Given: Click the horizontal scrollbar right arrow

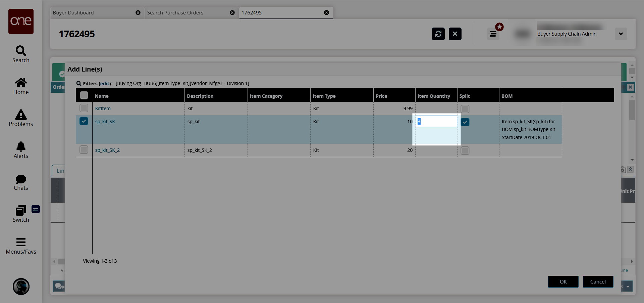Looking at the screenshot, I should click(x=632, y=261).
